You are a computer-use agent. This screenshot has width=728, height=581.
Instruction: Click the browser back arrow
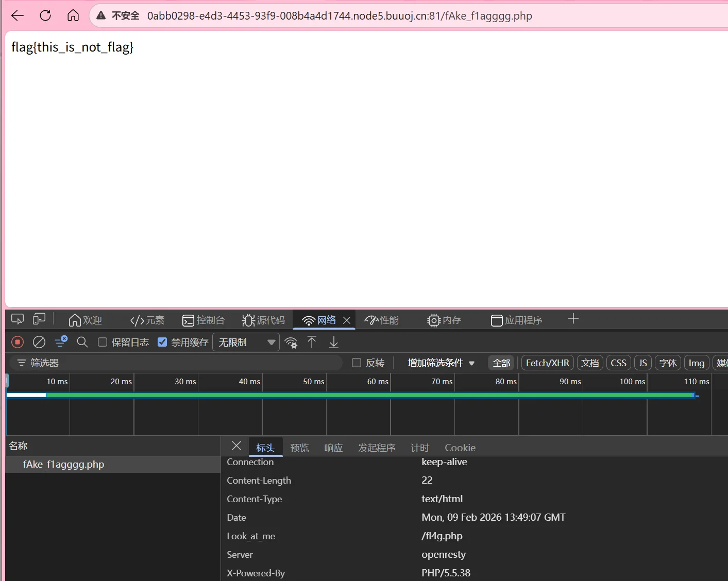click(18, 15)
